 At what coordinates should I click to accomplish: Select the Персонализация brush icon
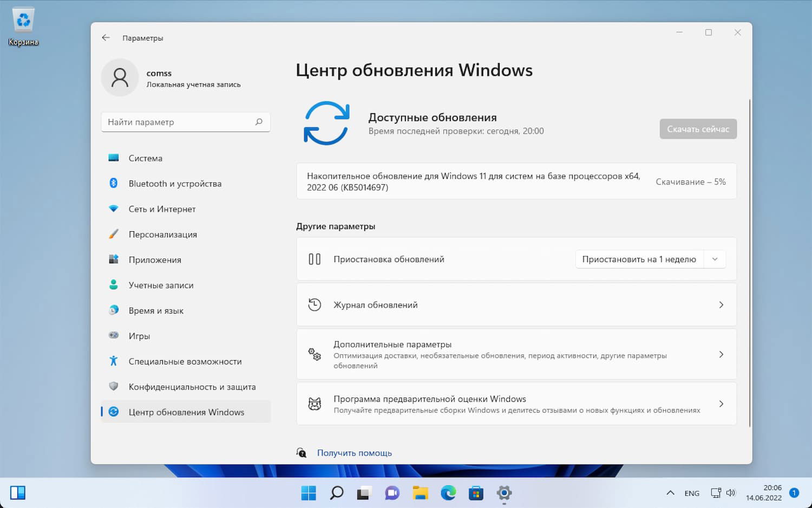(x=114, y=234)
